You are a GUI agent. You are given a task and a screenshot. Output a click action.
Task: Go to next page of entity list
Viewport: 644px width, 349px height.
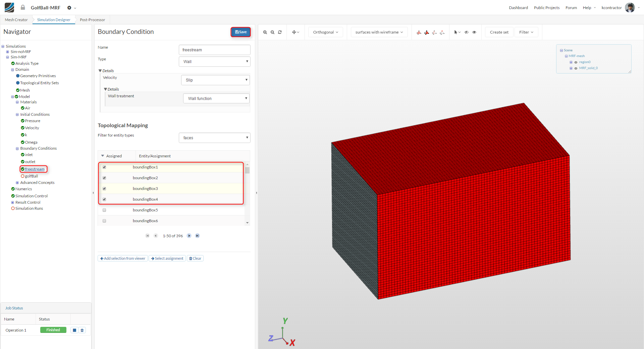click(x=189, y=236)
